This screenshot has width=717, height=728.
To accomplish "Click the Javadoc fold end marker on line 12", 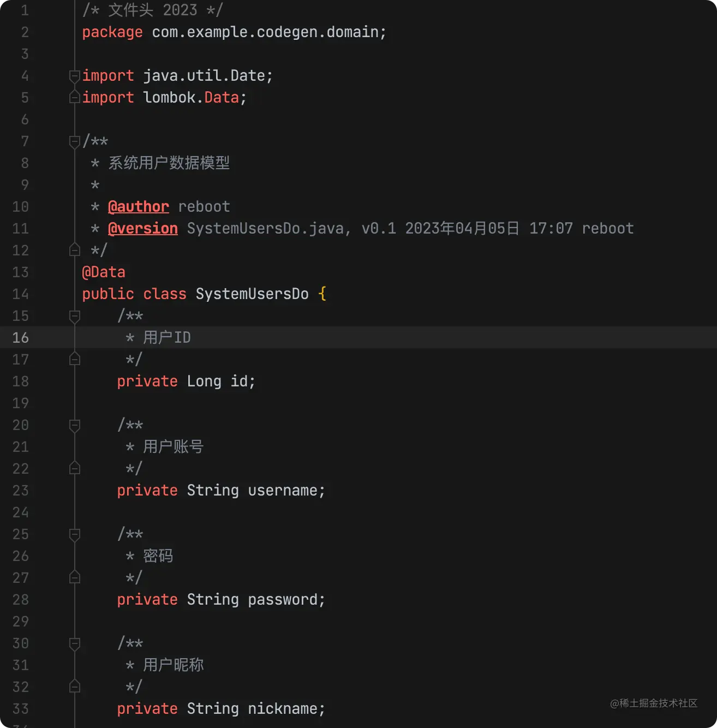I will click(75, 250).
